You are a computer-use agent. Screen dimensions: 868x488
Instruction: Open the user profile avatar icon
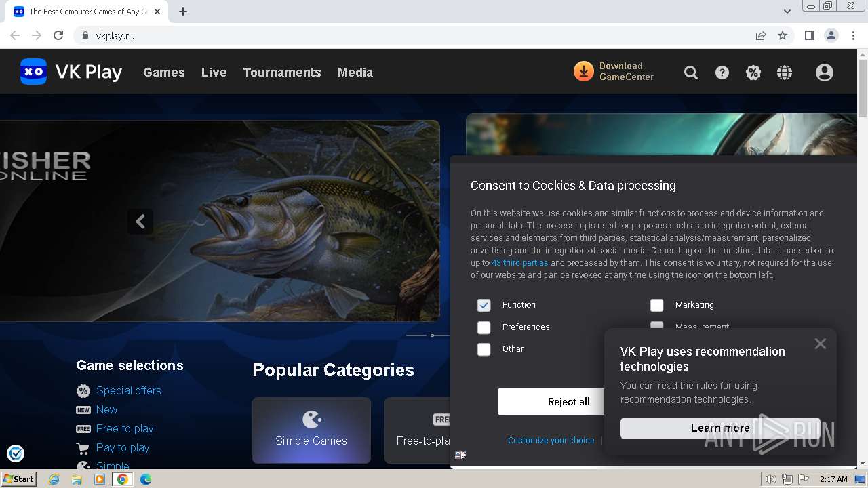pyautogui.click(x=825, y=73)
